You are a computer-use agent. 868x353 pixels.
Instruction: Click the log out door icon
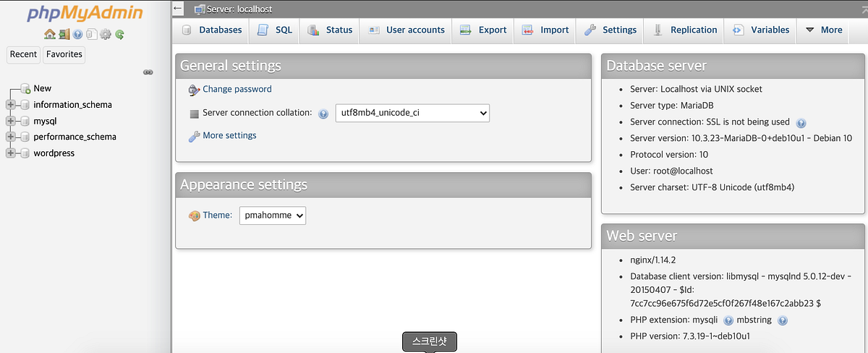64,34
